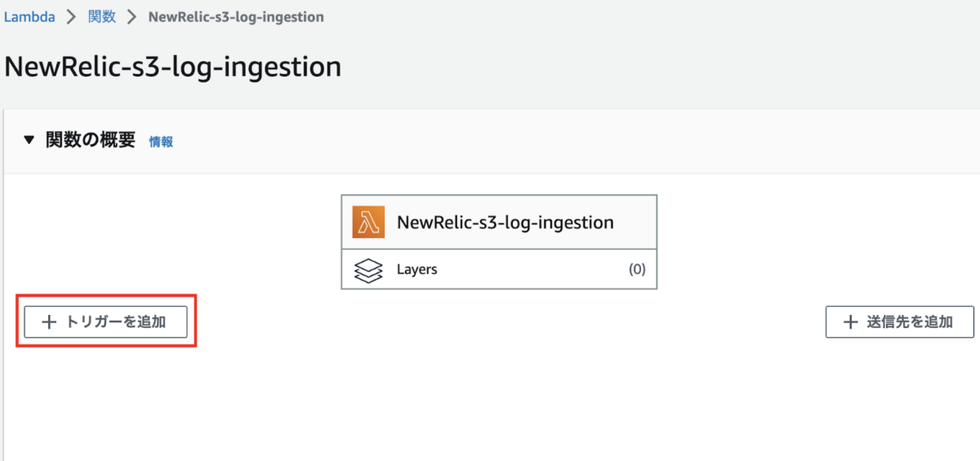Screen dimensions: 980x461
Task: Click the 関数の概要 section heading
Action: pos(90,140)
